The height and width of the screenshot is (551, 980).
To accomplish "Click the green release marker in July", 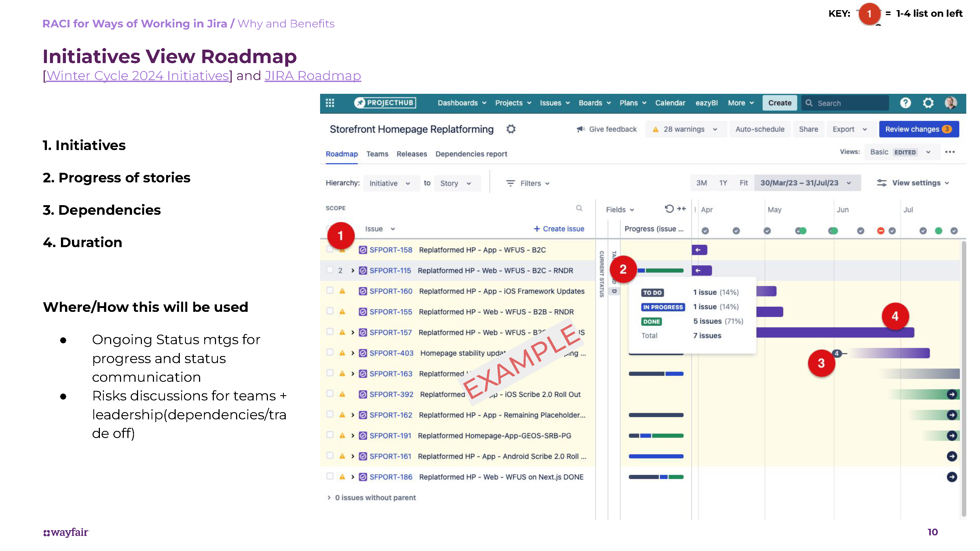I will click(x=939, y=231).
